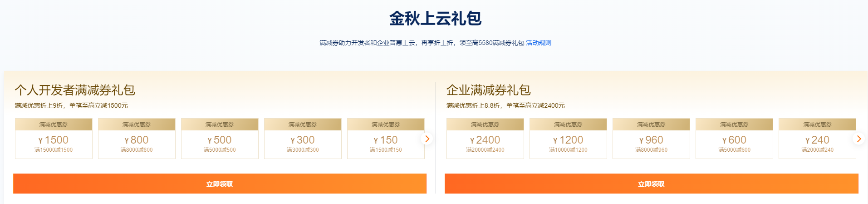Select the ¥300 personal coupon card
868x204 pixels.
click(x=303, y=139)
